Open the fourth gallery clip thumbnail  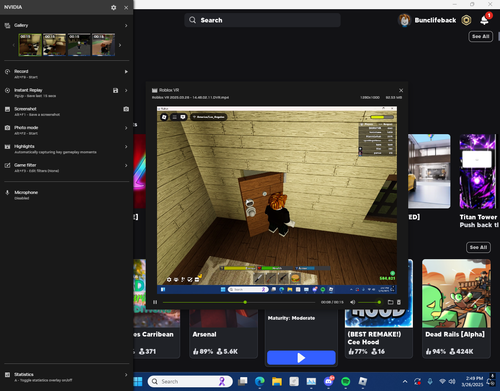tap(103, 44)
